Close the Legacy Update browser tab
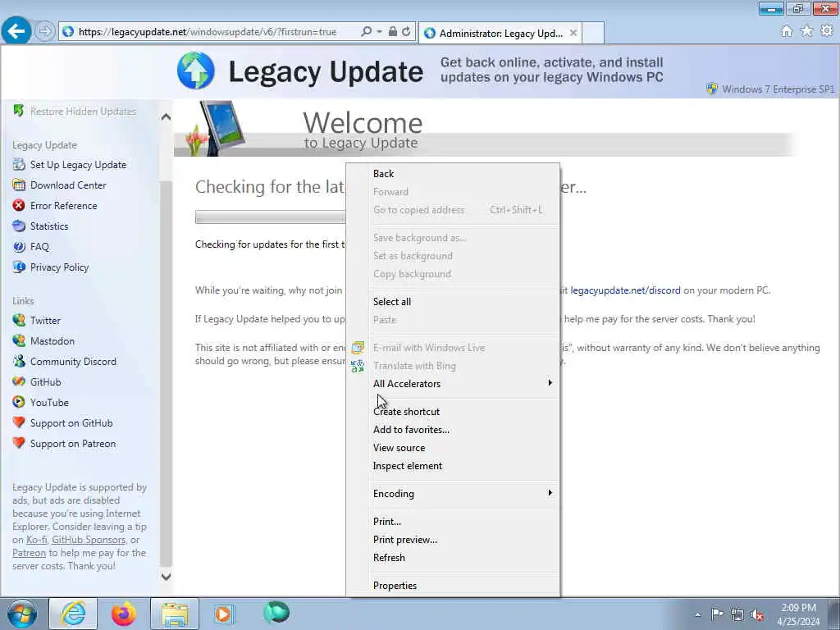This screenshot has width=840, height=630. [573, 33]
